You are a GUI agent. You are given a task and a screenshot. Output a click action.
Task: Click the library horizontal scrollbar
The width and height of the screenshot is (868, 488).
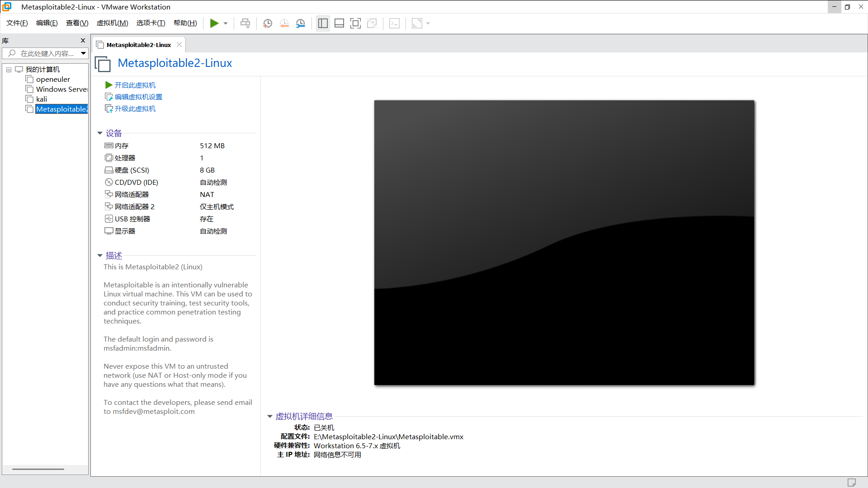38,469
